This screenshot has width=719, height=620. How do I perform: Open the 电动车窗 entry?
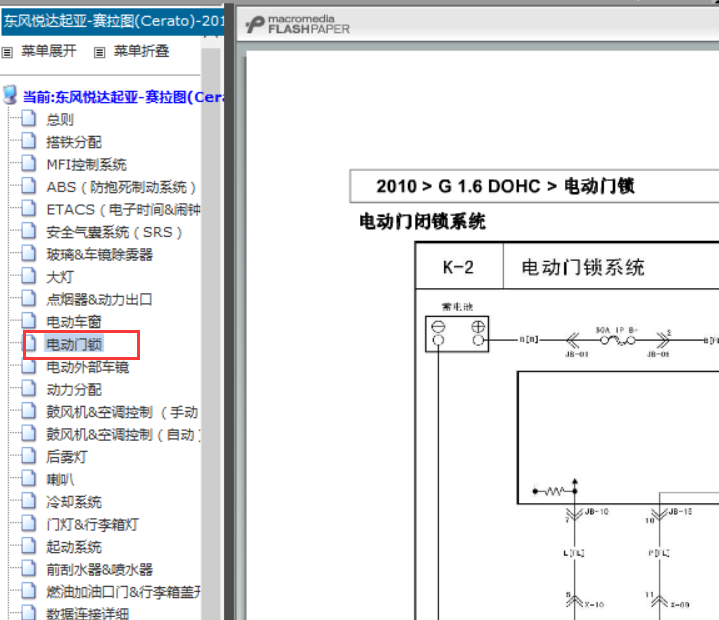pyautogui.click(x=74, y=322)
